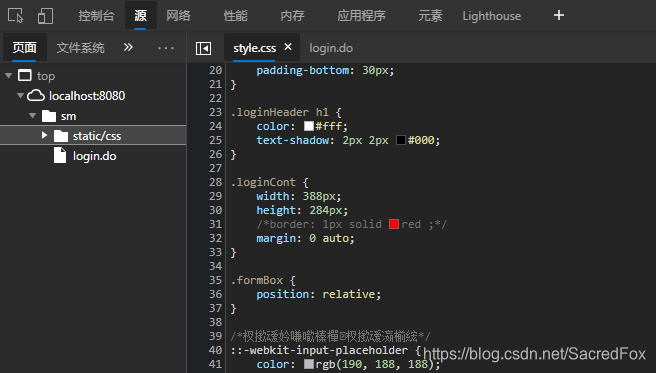Viewport: 656px width, 373px height.
Task: Toggle the navigator sidebar panel icon
Action: coord(203,48)
